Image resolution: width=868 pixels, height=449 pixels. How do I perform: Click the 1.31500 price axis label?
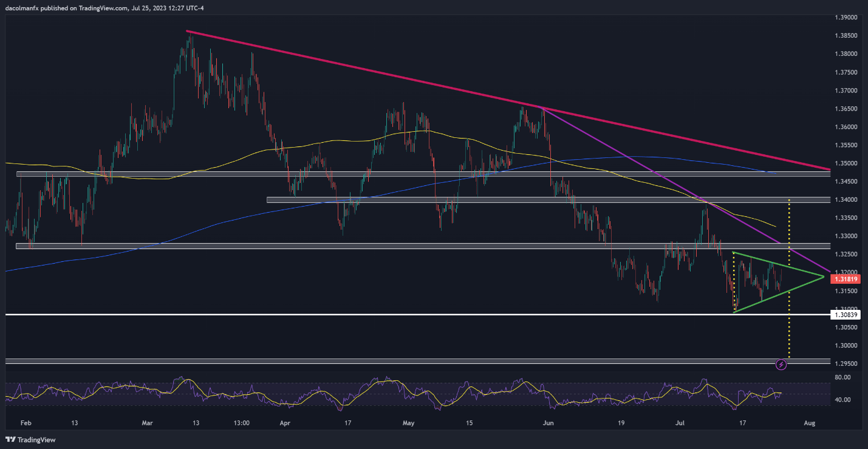pos(847,291)
